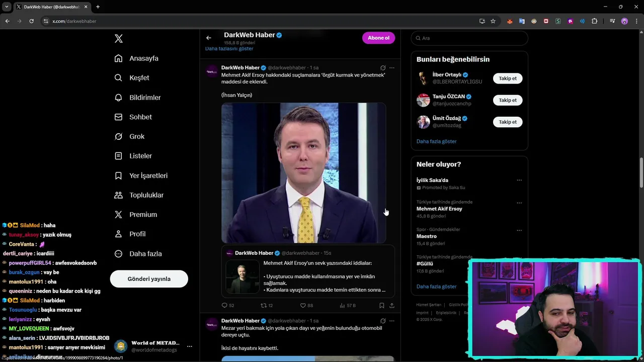Click Daha fazlasını göster link under header
The width and height of the screenshot is (644, 362).
coord(229,49)
